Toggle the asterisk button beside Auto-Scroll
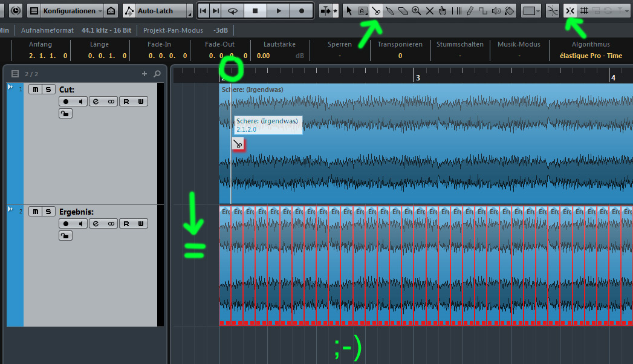633x364 pixels. 335,11
